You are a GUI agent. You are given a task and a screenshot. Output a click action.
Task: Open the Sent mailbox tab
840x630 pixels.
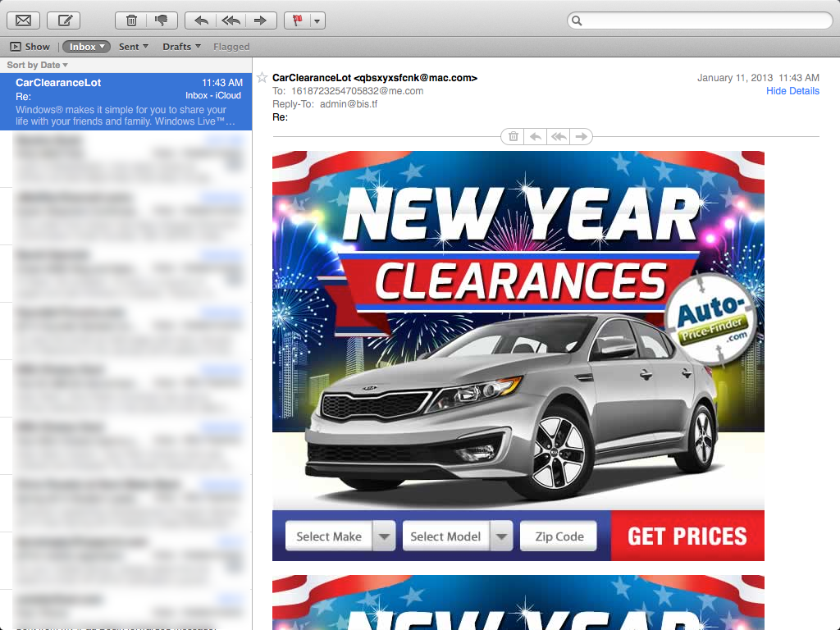[x=134, y=47]
